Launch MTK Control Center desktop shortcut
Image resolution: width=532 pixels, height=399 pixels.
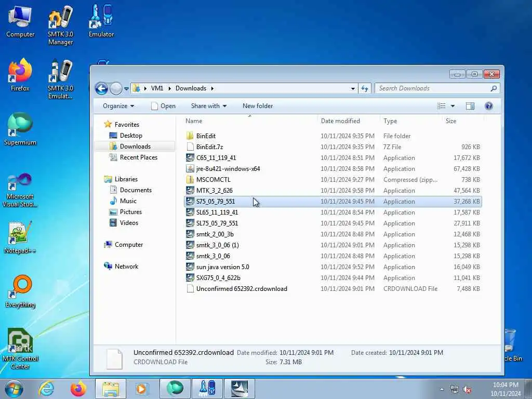tap(20, 349)
